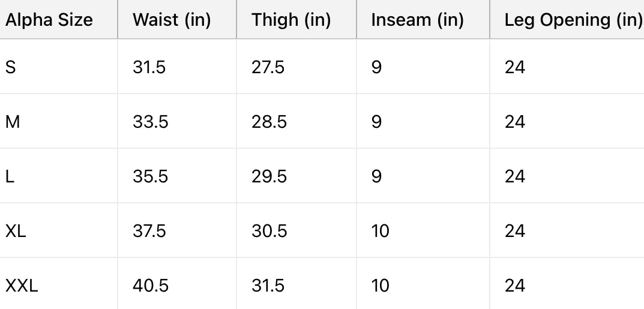Click the inseam value 10 for XL

point(380,231)
